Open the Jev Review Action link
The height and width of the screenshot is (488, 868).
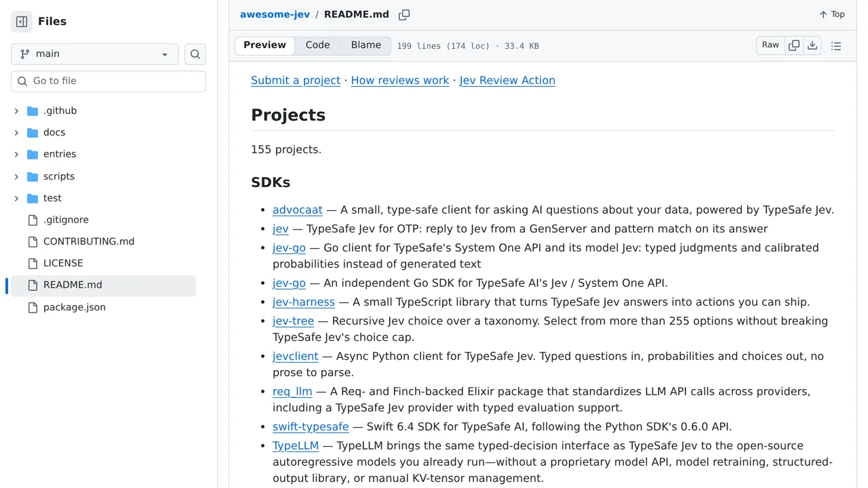[507, 80]
